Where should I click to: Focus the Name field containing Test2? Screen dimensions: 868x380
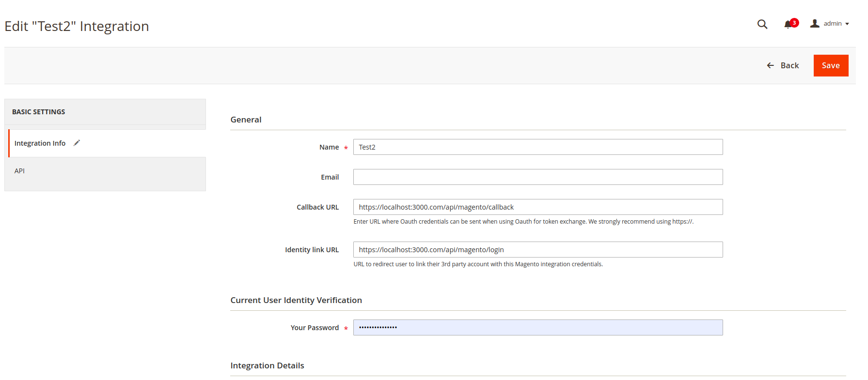coord(538,147)
